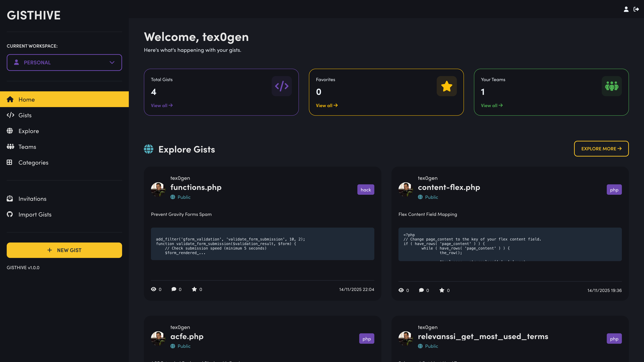
Task: Click the code icon beside Gists in sidebar
Action: click(x=10, y=115)
